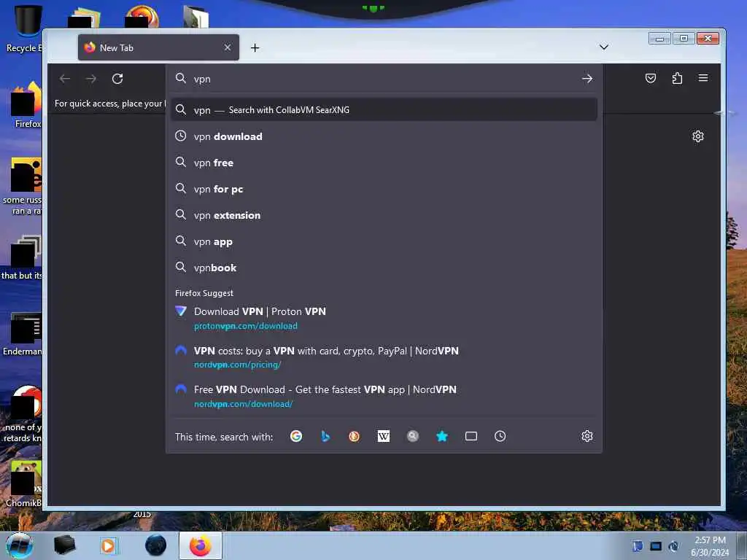This screenshot has width=747, height=560.
Task: Open the Firefox hamburger menu
Action: 703,78
